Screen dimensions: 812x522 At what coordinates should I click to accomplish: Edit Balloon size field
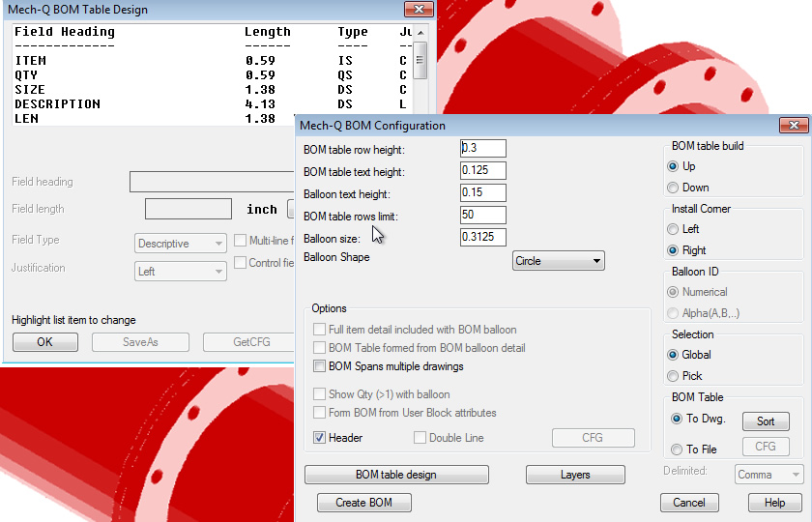tap(483, 237)
